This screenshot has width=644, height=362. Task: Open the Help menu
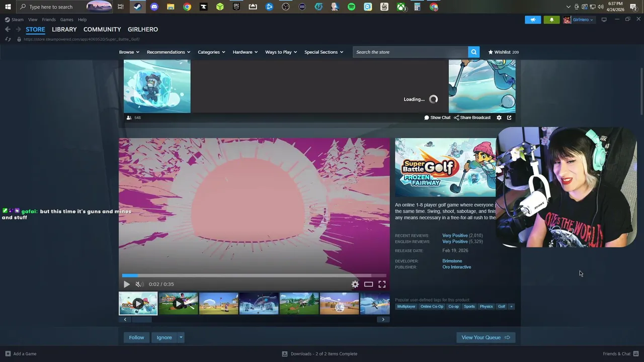click(82, 20)
